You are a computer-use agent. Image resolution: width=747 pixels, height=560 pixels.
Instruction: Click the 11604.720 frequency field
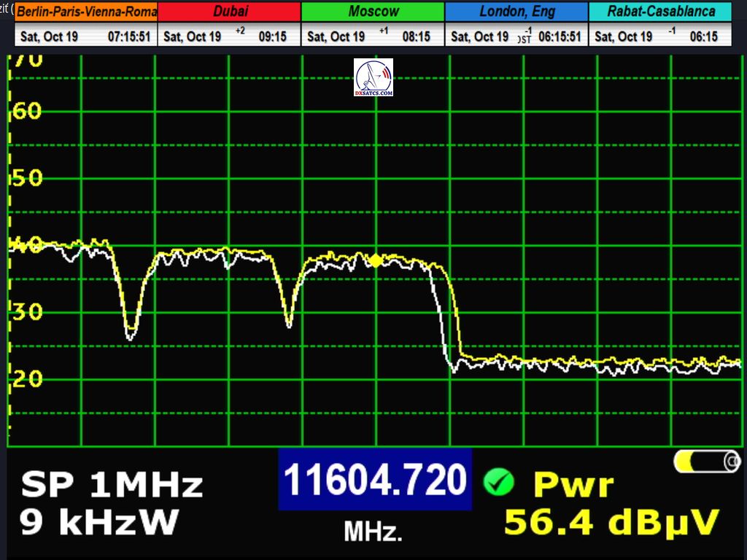pos(374,480)
